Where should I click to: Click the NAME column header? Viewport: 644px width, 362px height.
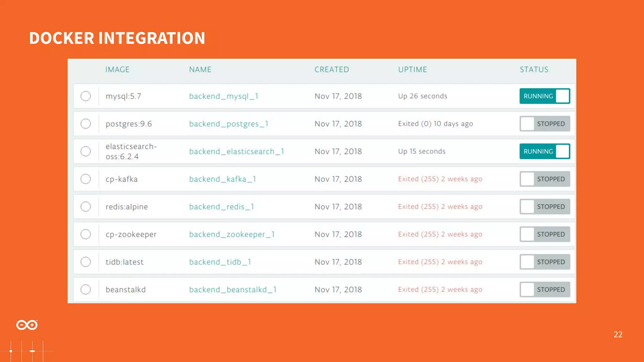click(x=200, y=69)
